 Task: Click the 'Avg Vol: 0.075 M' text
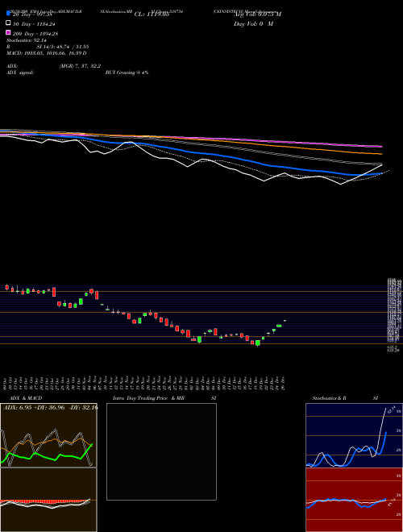pyautogui.click(x=257, y=15)
